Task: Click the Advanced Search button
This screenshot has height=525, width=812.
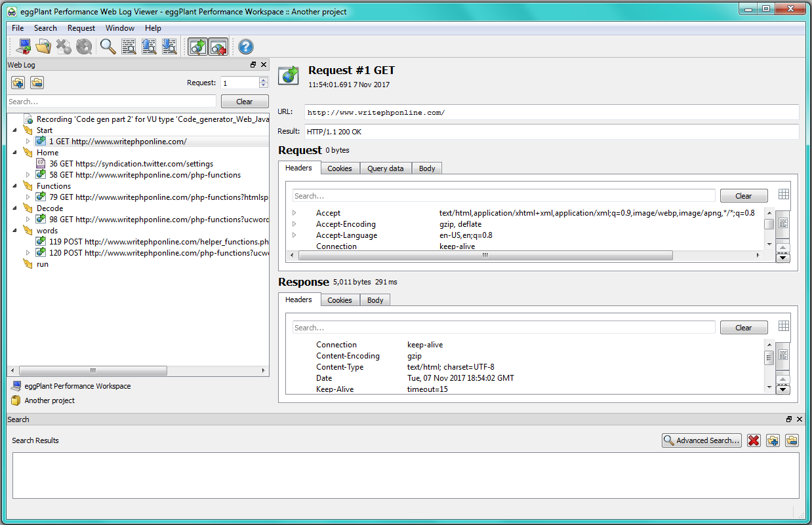Action: (701, 440)
